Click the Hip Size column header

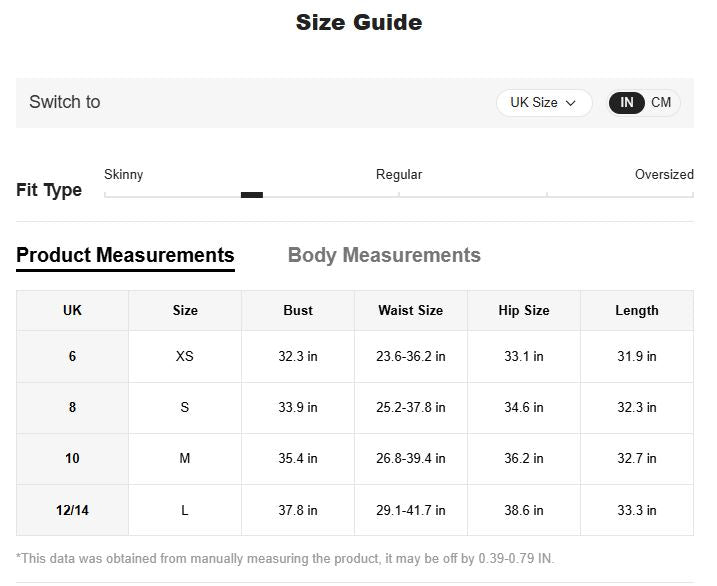tap(524, 310)
